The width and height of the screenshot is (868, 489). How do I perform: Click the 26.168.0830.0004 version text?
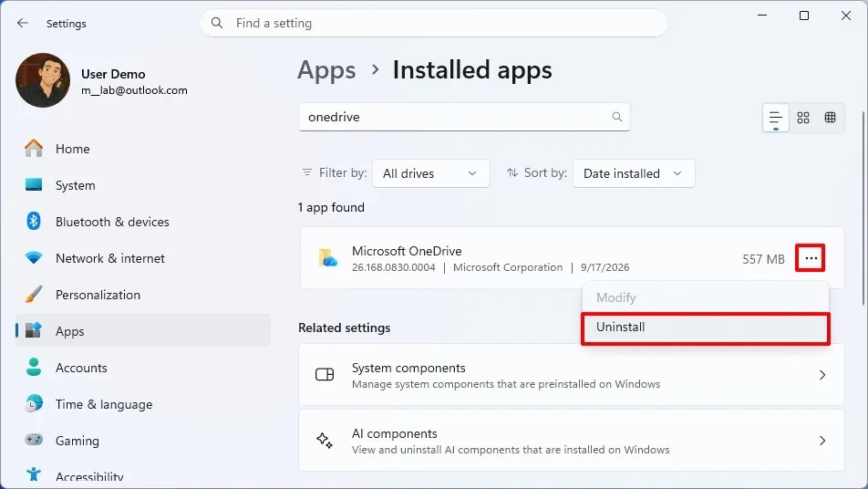394,267
